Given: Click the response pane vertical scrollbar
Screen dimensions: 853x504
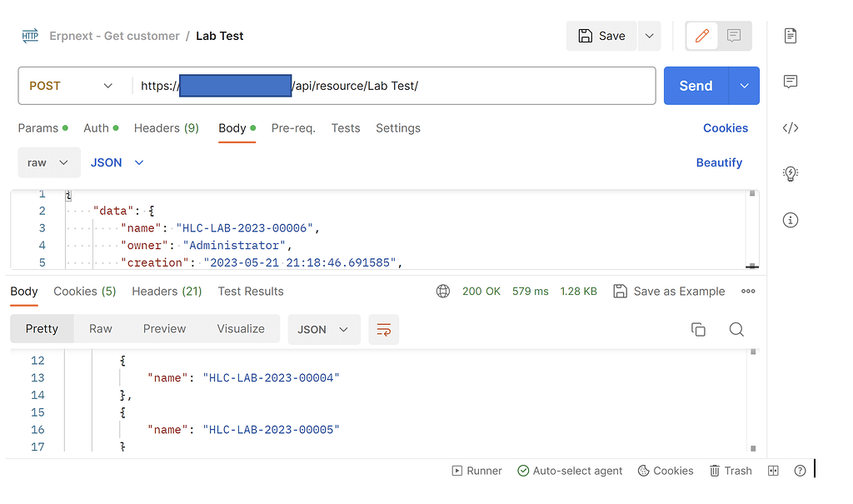Looking at the screenshot, I should 753,401.
